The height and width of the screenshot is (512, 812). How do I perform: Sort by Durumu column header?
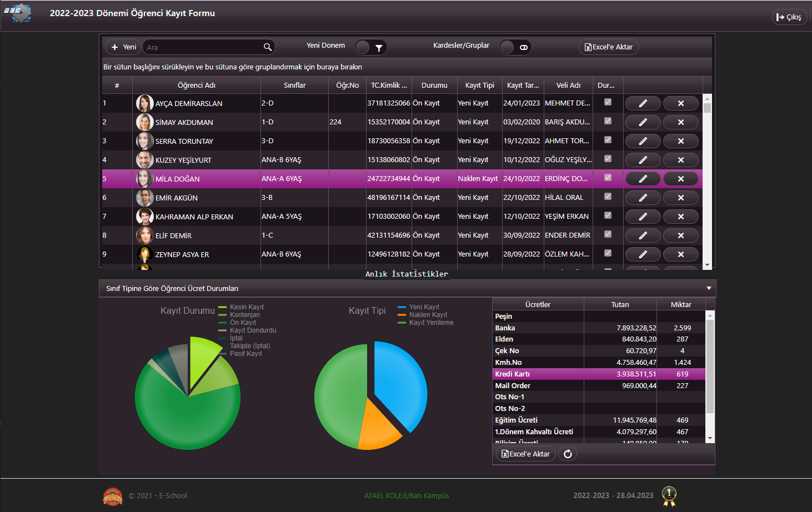pos(434,85)
